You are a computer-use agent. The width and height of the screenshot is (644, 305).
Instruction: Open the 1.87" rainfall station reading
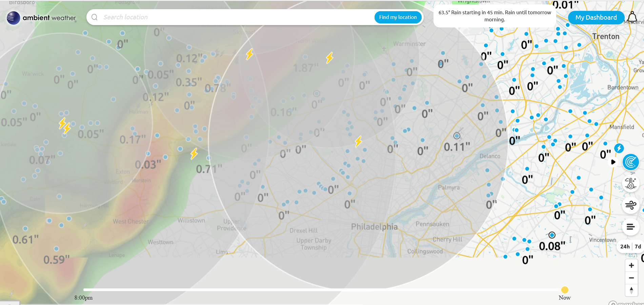[x=306, y=68]
